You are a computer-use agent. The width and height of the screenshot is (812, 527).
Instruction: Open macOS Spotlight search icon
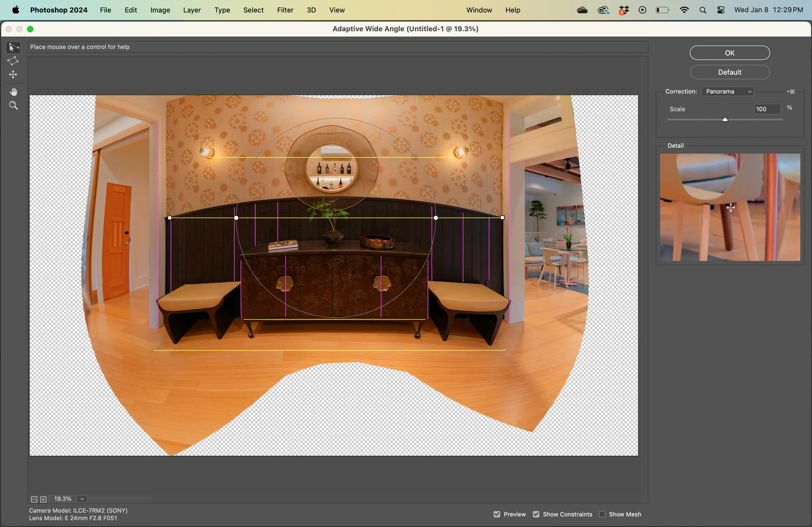pyautogui.click(x=703, y=10)
